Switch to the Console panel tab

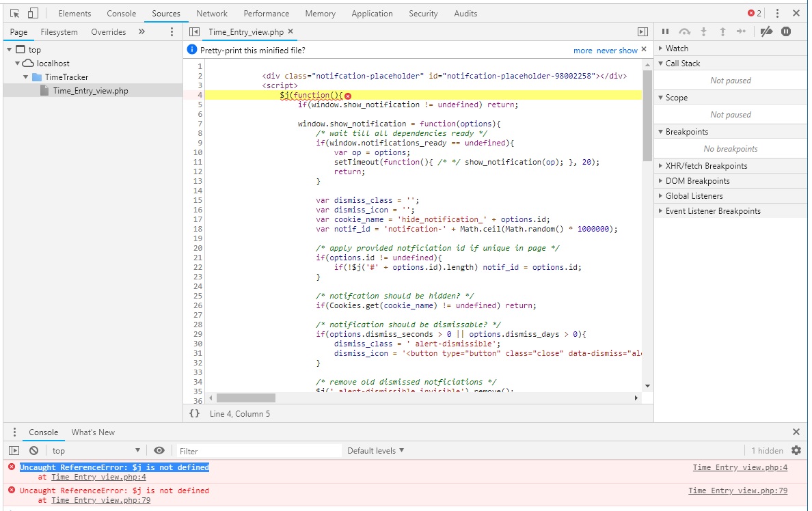(121, 14)
